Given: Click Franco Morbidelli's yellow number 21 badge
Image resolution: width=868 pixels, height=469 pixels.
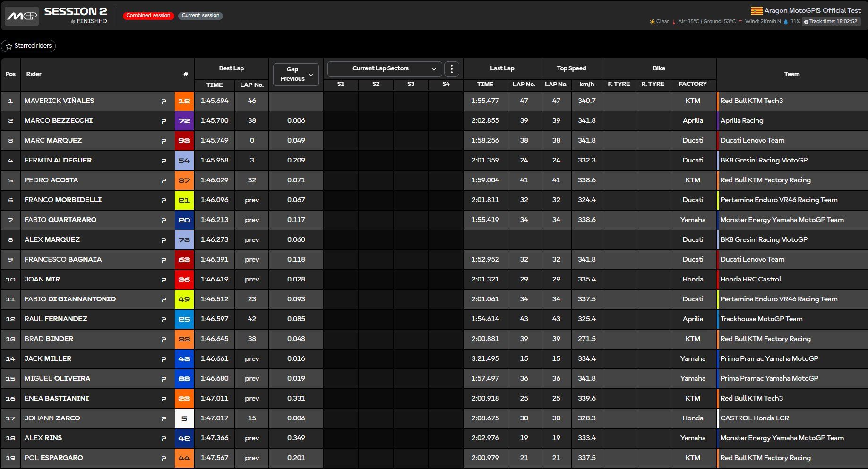Looking at the screenshot, I should [x=184, y=200].
